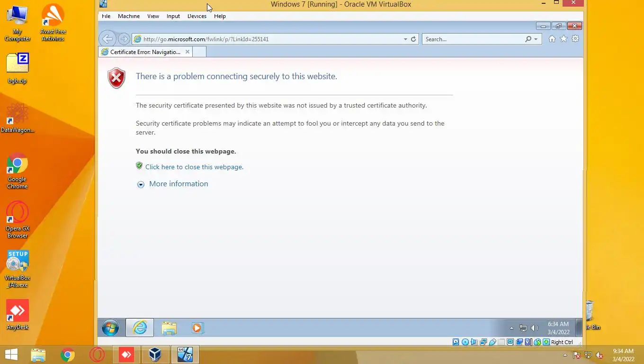Open the VirtualBox Input menu
The height and width of the screenshot is (364, 644).
(173, 16)
